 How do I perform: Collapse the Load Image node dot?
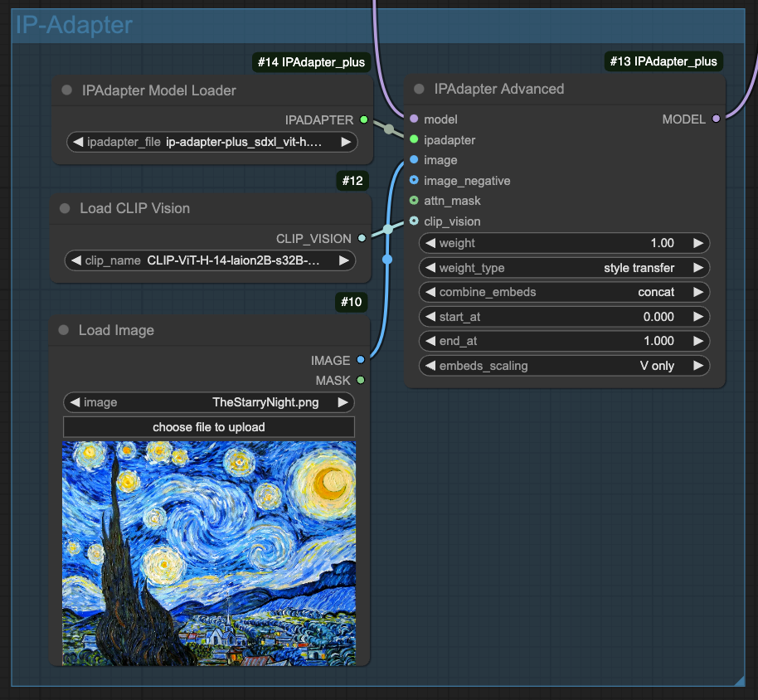coord(63,330)
